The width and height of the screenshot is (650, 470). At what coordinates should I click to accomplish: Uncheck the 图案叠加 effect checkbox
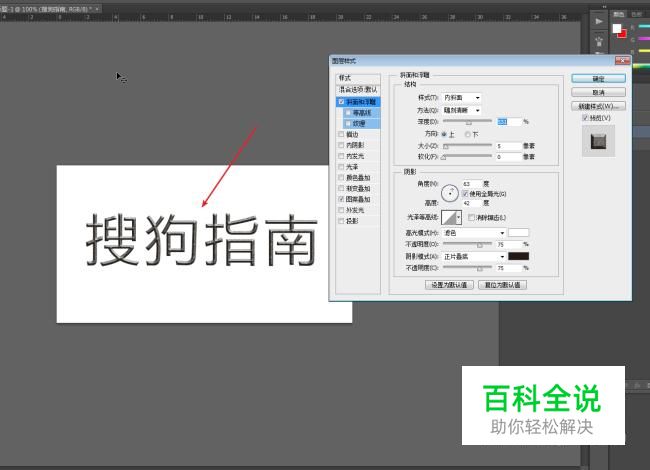pos(341,199)
